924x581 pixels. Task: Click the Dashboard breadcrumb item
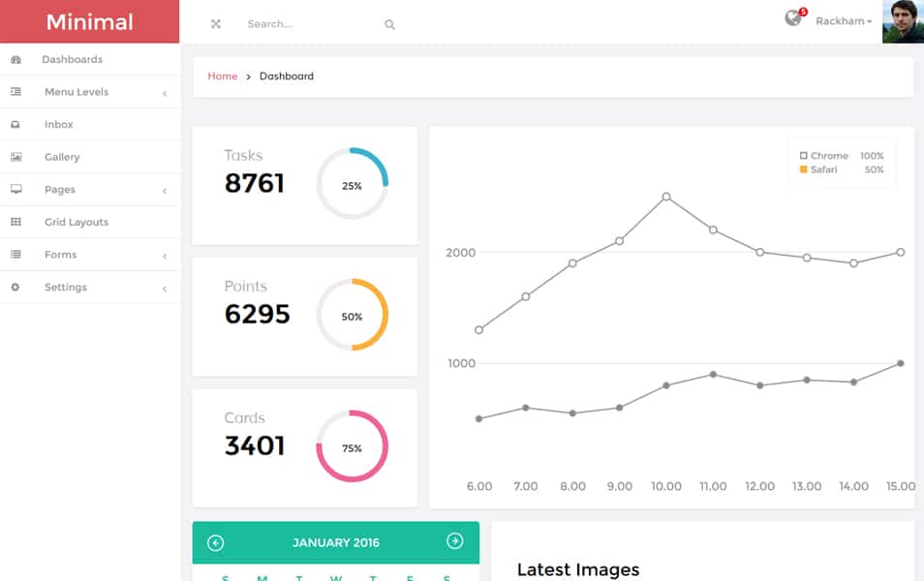tap(286, 76)
